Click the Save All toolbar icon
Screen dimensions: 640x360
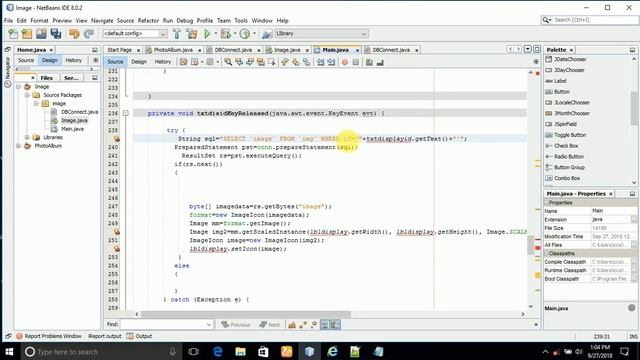[56, 33]
